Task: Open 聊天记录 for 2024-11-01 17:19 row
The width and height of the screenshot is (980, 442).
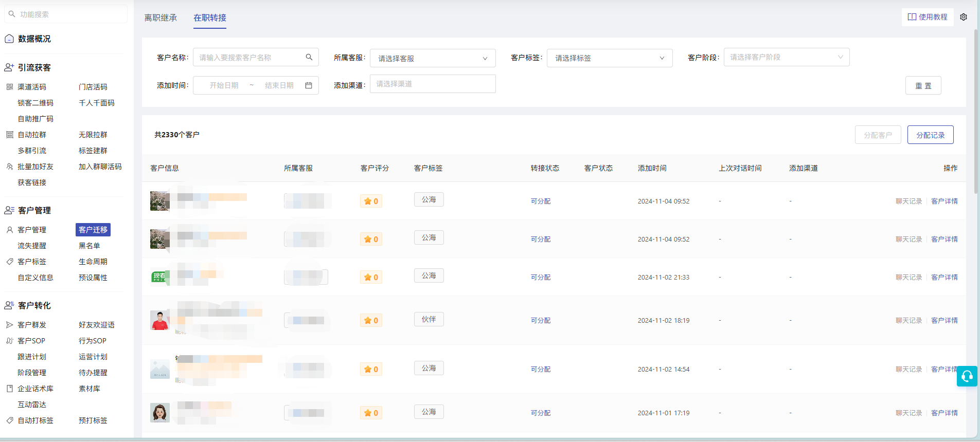Action: (x=909, y=413)
